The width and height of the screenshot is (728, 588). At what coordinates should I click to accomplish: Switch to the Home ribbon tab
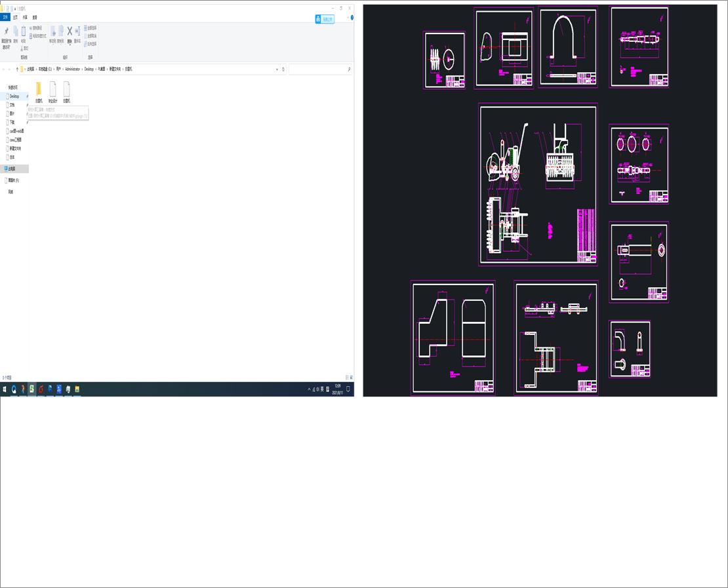point(15,18)
